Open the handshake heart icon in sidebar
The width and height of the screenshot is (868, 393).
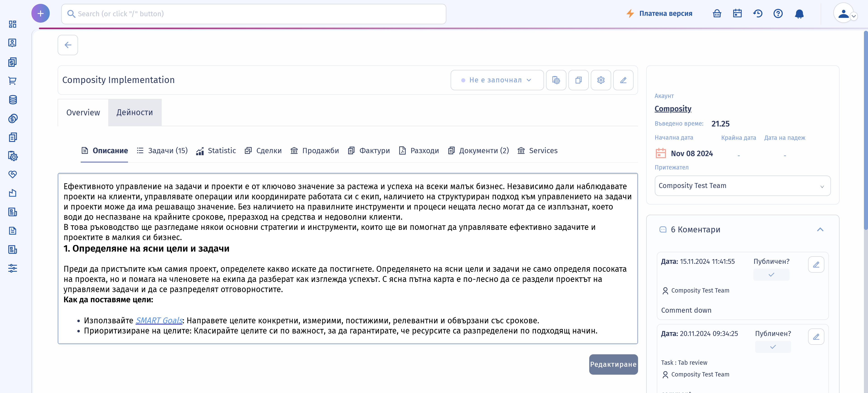[12, 174]
